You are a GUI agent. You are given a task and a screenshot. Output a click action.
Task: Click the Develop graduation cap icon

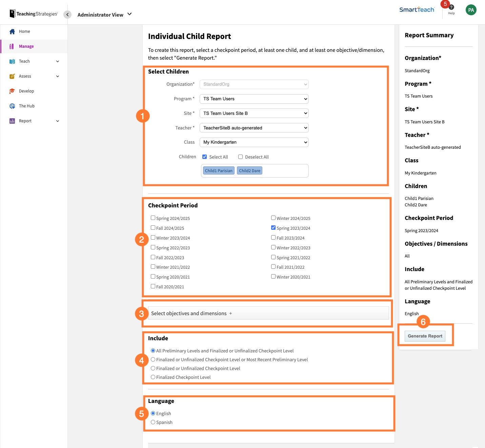click(12, 91)
